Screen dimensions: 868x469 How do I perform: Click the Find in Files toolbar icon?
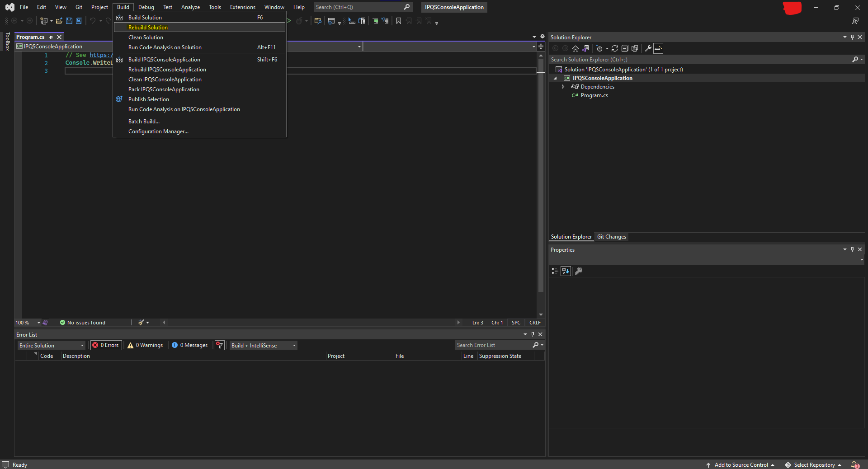point(318,21)
